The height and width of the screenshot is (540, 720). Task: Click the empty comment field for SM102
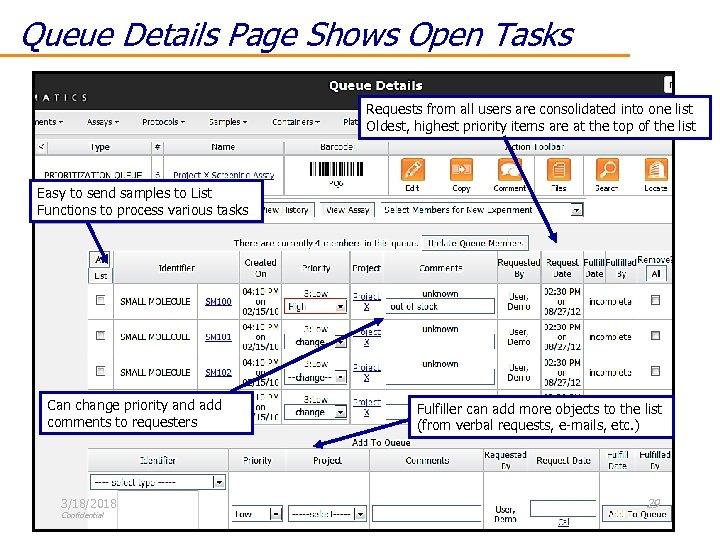coord(440,377)
